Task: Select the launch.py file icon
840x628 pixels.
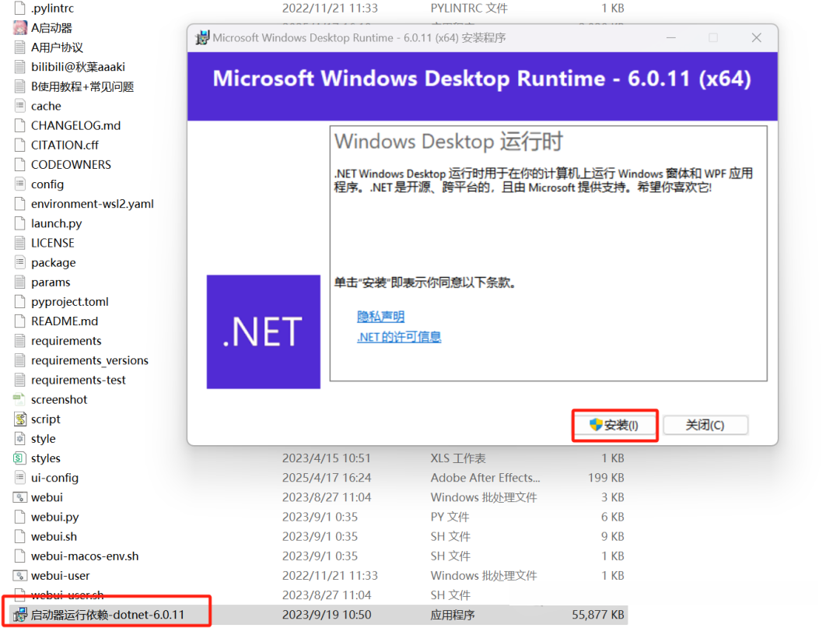Action: pyautogui.click(x=19, y=223)
